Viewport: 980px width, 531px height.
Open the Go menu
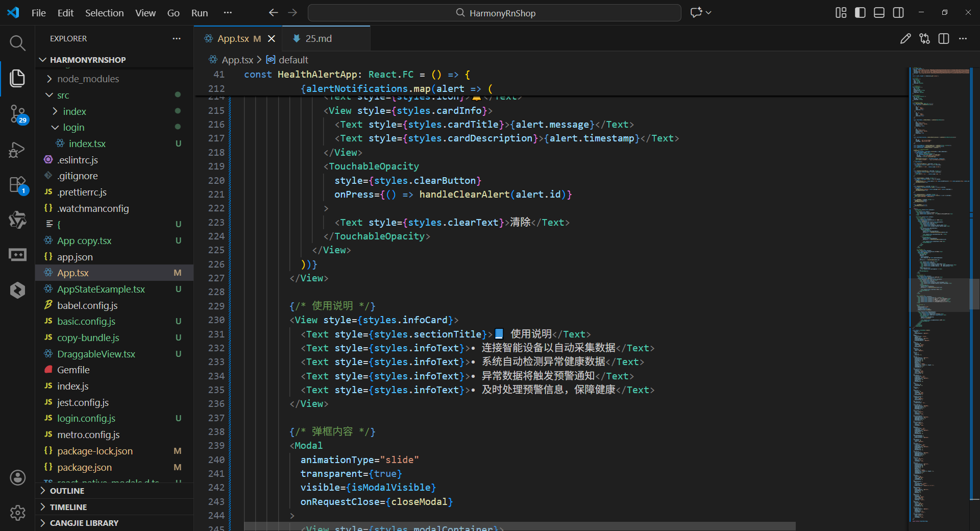[174, 13]
